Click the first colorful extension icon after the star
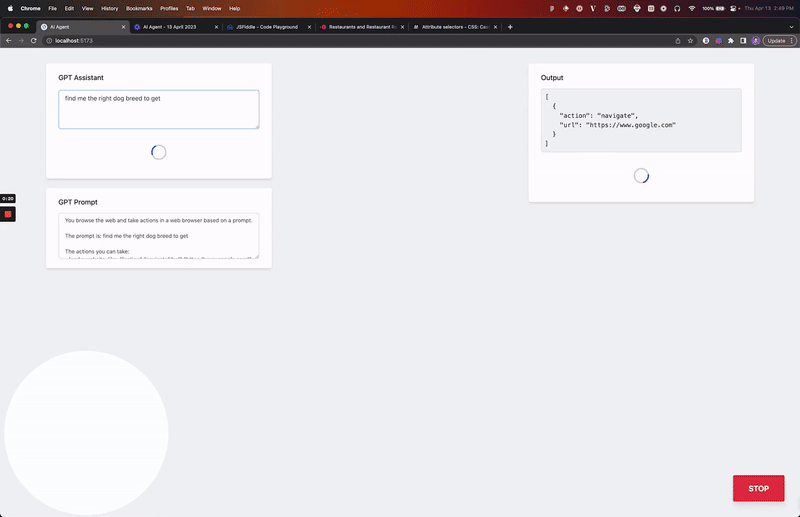This screenshot has width=800, height=517. click(x=706, y=41)
